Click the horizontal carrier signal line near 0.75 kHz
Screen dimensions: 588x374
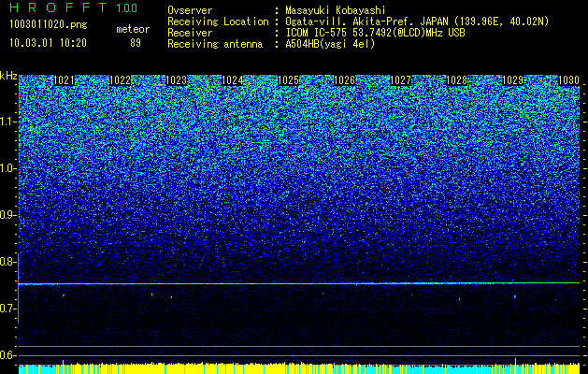click(x=299, y=283)
